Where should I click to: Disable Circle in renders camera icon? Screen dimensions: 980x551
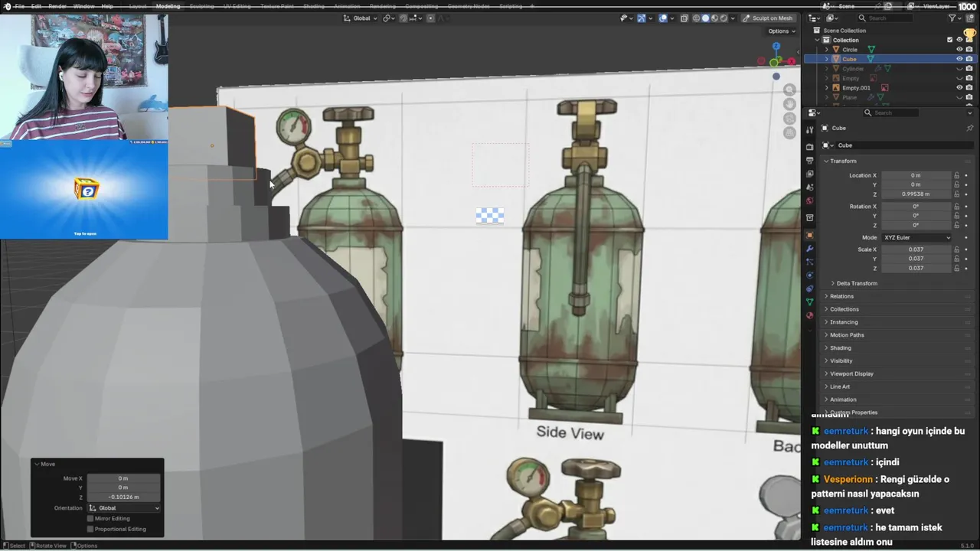969,50
